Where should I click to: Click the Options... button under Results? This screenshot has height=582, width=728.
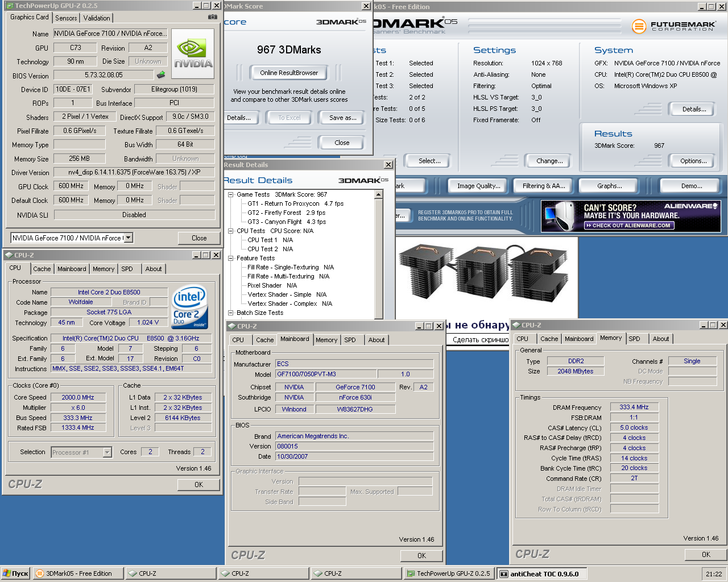click(693, 161)
